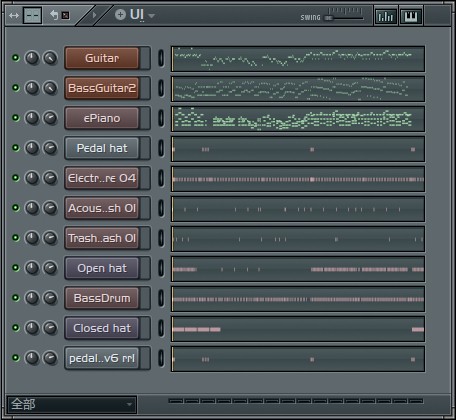
Task: Open the 全部 channel filter dropdown
Action: point(71,404)
